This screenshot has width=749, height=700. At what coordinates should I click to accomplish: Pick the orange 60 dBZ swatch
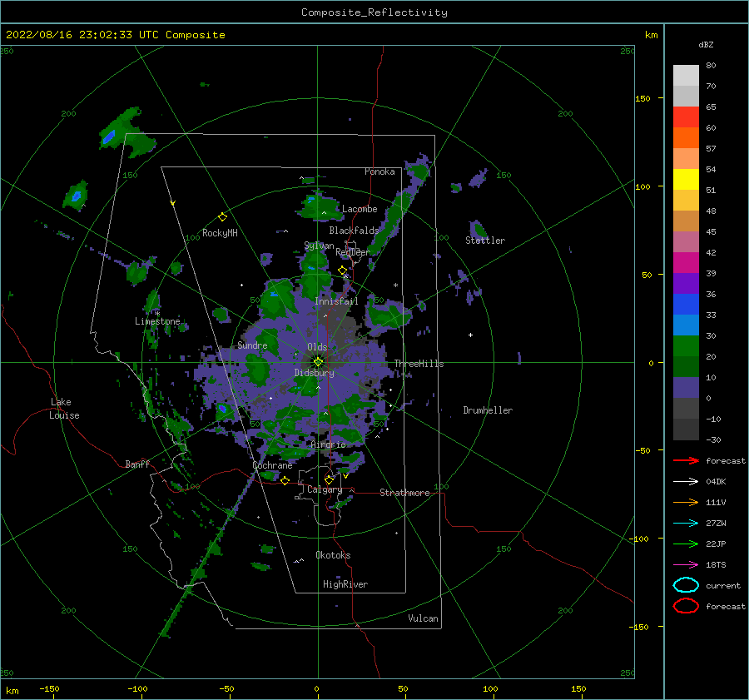686,137
